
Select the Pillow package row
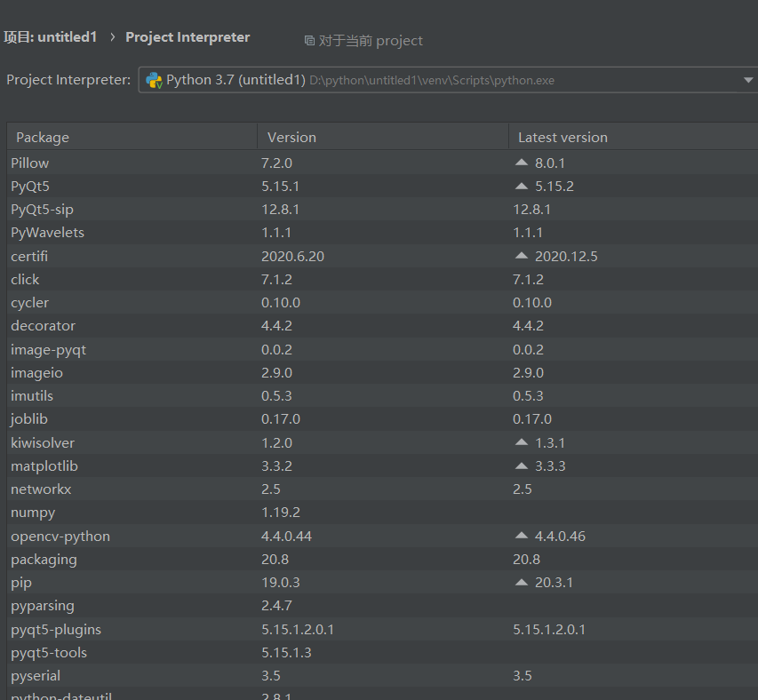[383, 163]
